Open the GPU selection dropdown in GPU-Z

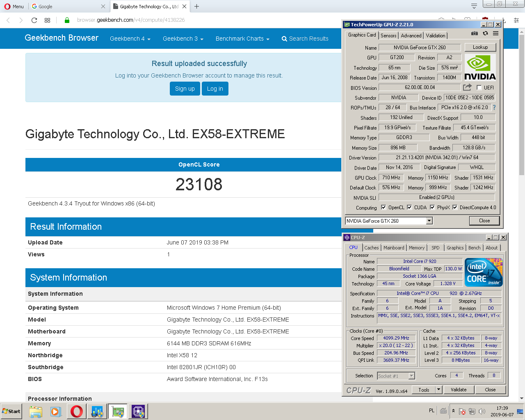pos(429,221)
